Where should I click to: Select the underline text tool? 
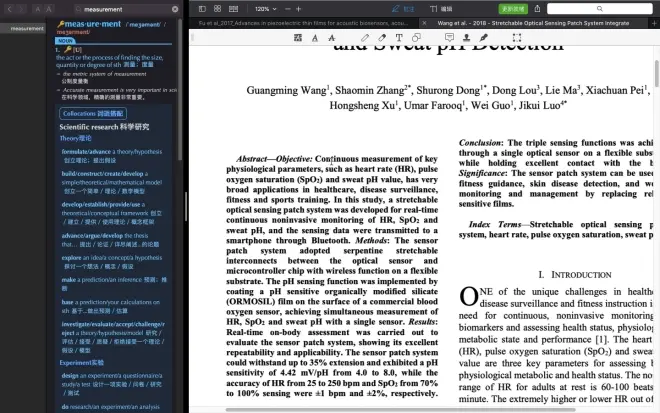(315, 38)
